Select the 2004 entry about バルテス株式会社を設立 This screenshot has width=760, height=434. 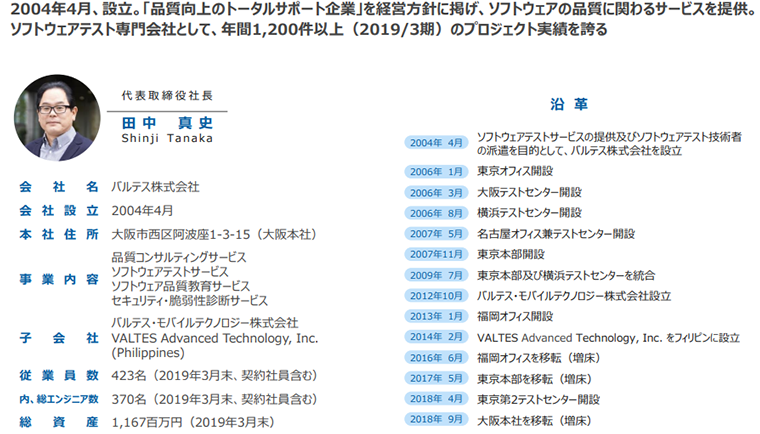coord(609,144)
